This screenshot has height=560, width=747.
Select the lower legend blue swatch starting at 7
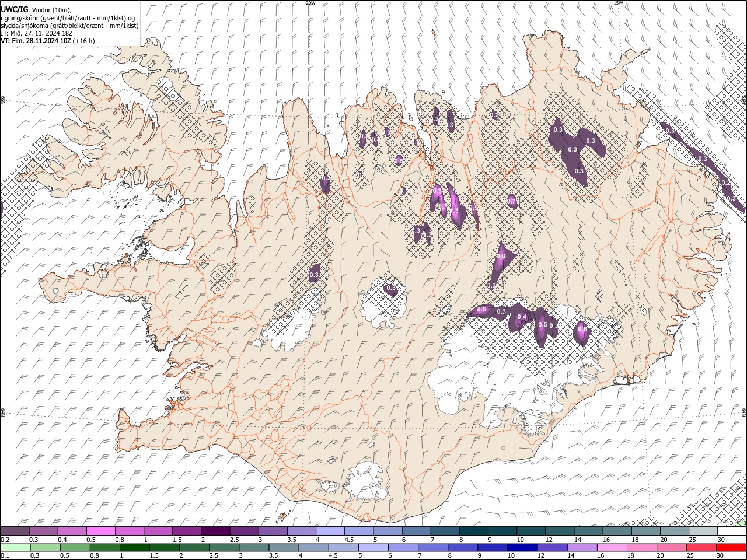433,548
